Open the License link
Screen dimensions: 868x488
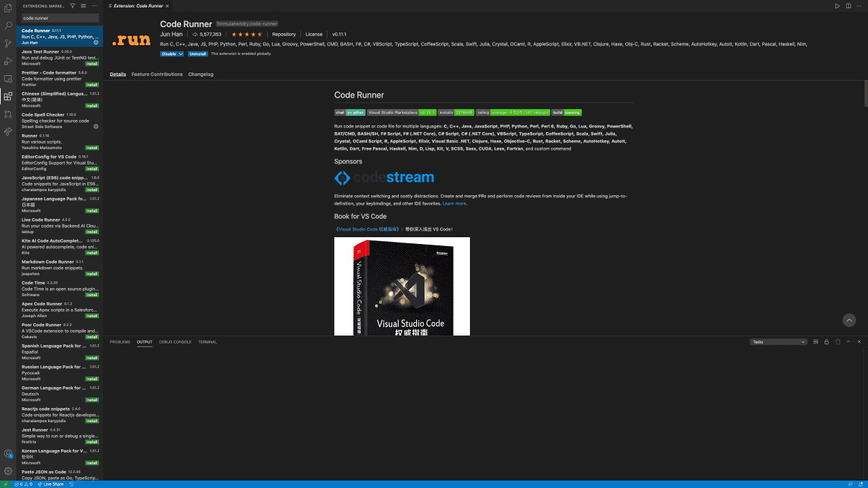(314, 34)
